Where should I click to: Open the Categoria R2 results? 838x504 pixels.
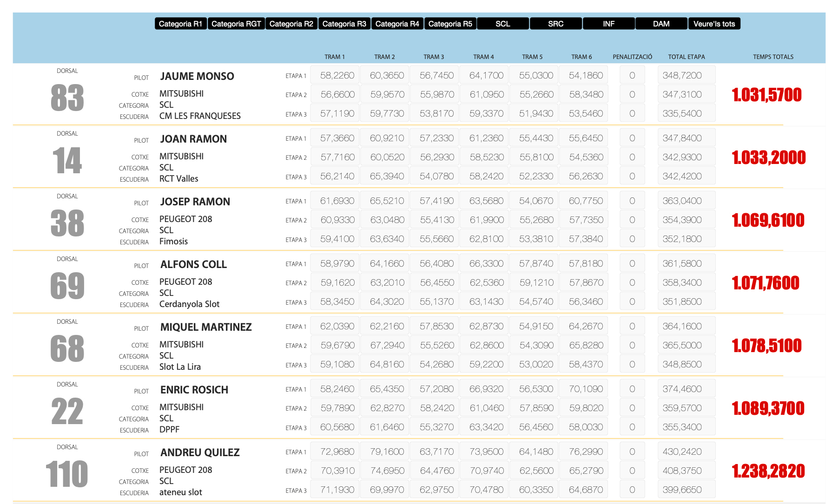291,24
